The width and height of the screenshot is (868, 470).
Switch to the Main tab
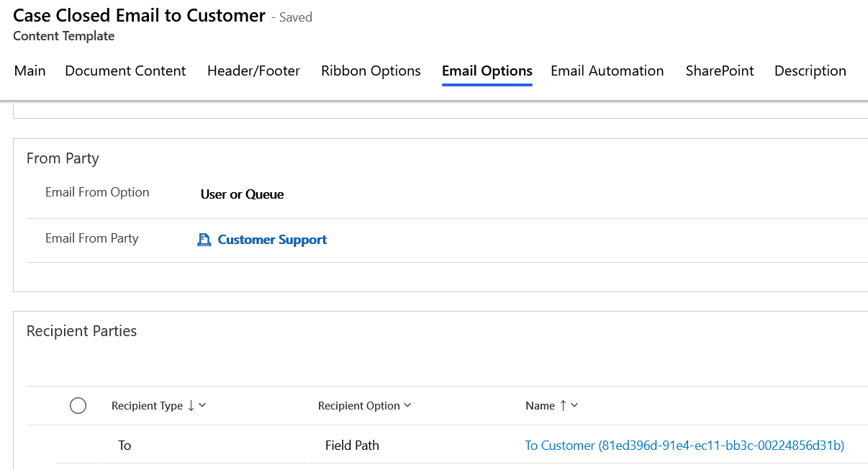pos(30,71)
